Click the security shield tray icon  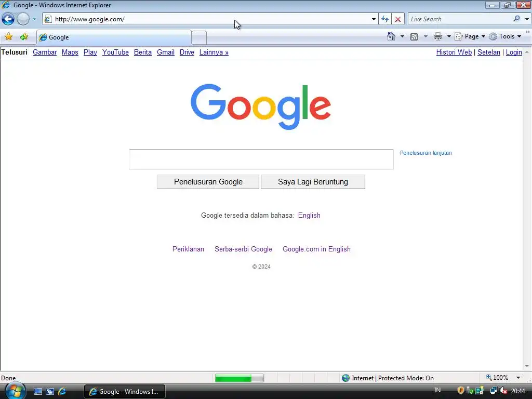pyautogui.click(x=460, y=391)
